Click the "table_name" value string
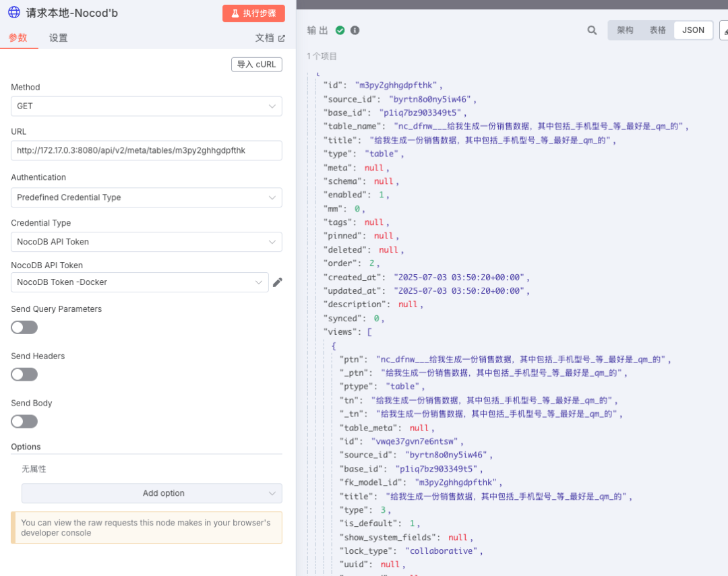Image resolution: width=728 pixels, height=576 pixels. pos(538,127)
